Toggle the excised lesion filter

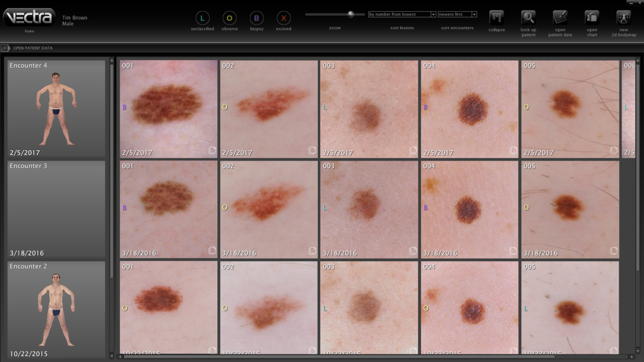[284, 18]
